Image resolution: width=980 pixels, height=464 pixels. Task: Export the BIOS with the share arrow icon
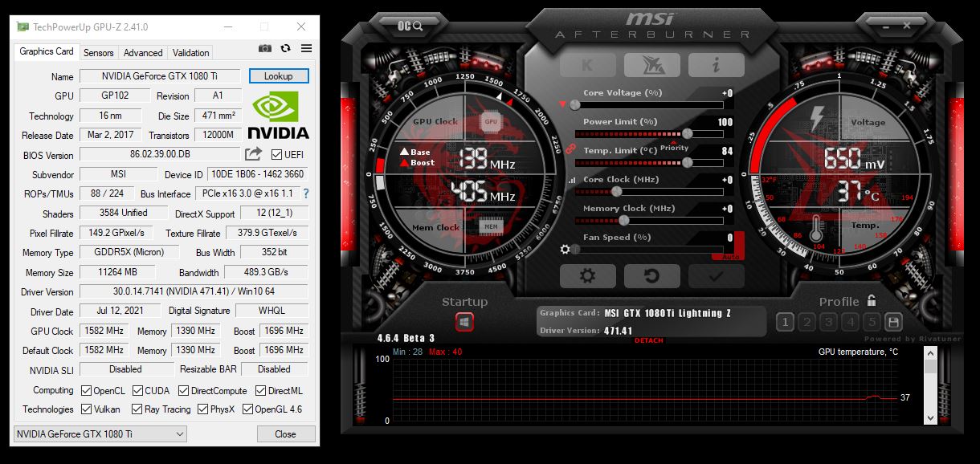point(253,153)
